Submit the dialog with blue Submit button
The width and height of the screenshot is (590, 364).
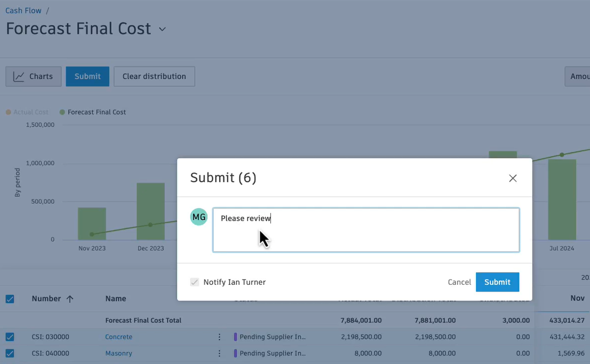(497, 282)
